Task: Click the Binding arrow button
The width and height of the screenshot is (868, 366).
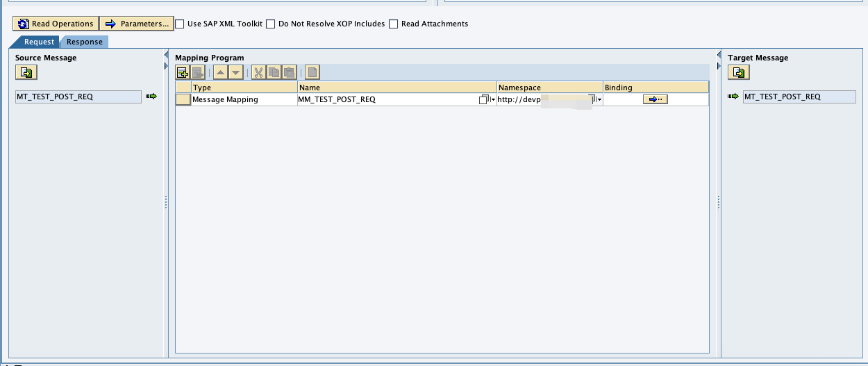Action: (x=656, y=99)
